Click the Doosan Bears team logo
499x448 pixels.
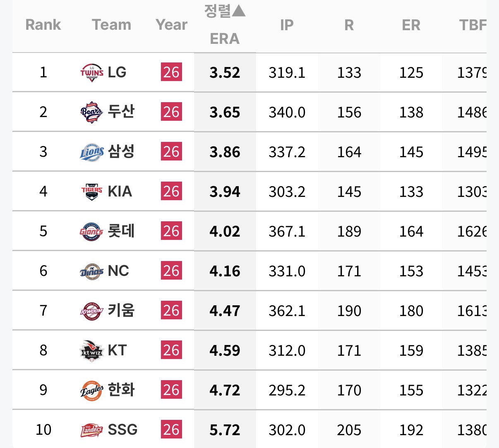[92, 112]
